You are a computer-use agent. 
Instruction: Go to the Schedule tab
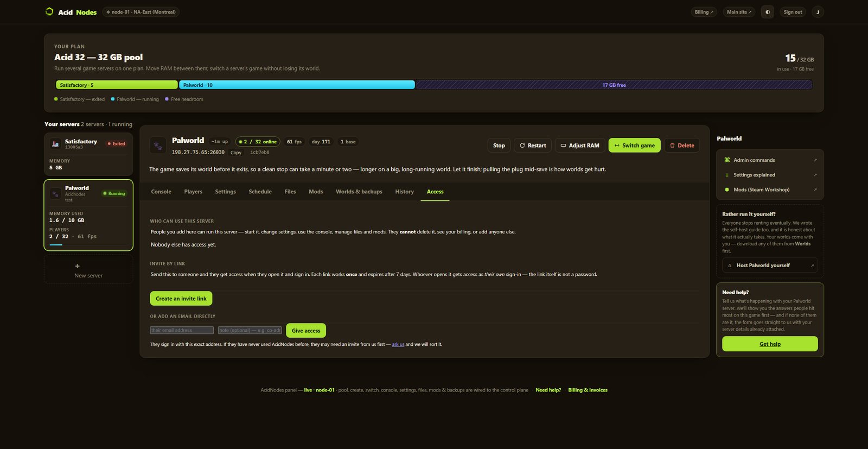click(x=260, y=192)
